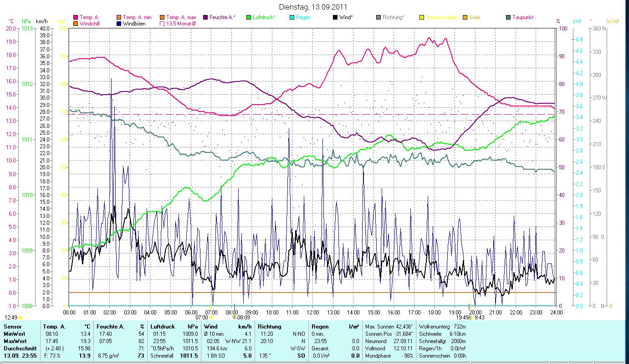Click the pink Temp. A. legend swatch
The height and width of the screenshot is (364, 629).
76,17
